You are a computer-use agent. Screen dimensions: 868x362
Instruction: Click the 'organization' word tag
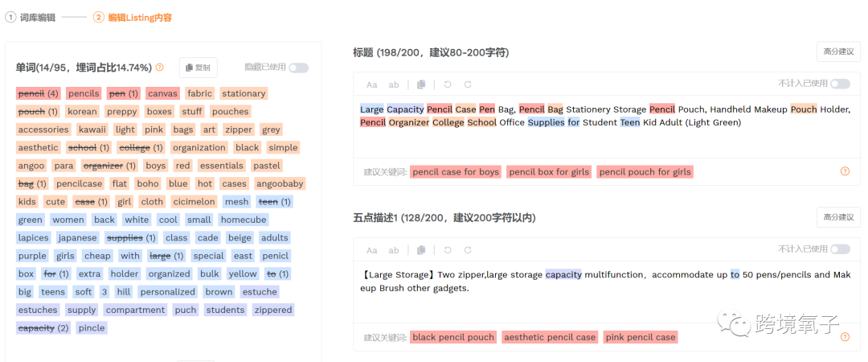click(x=199, y=147)
